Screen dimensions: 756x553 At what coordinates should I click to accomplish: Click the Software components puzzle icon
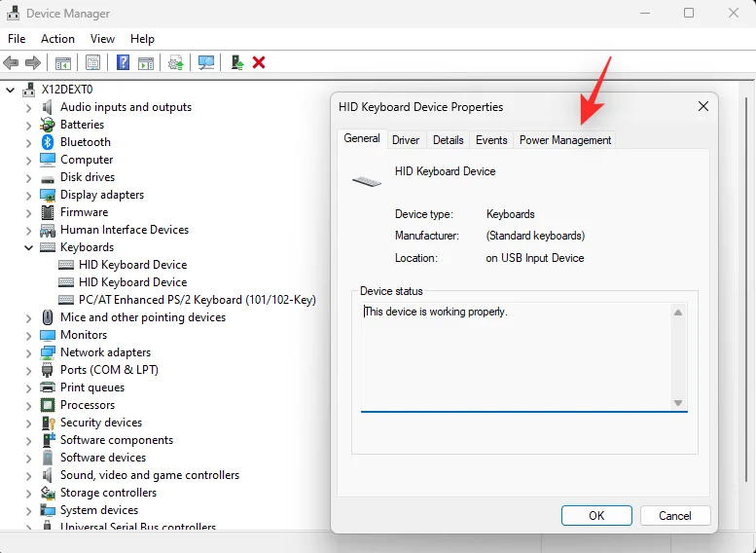(x=49, y=440)
